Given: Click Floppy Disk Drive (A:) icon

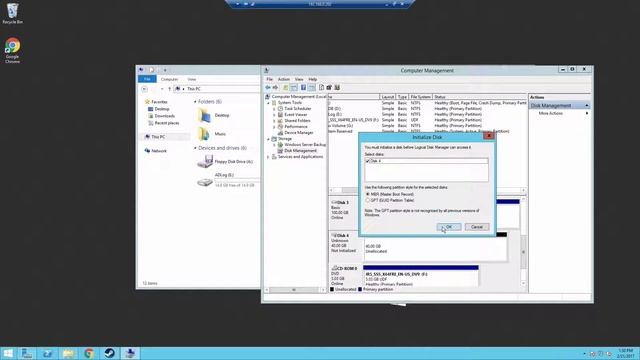Looking at the screenshot, I should (x=205, y=162).
